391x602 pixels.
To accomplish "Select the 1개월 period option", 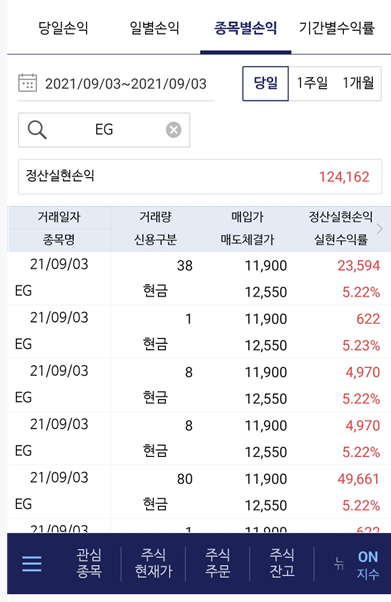I will click(358, 83).
